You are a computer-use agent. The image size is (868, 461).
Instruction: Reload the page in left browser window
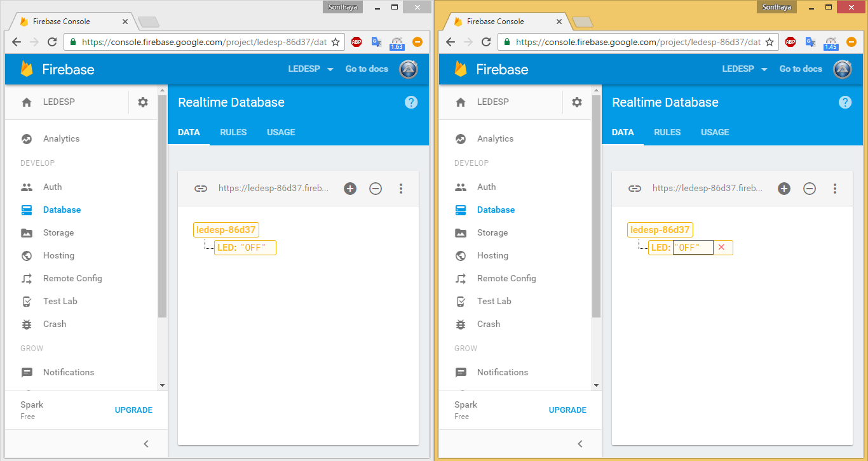tap(52, 42)
